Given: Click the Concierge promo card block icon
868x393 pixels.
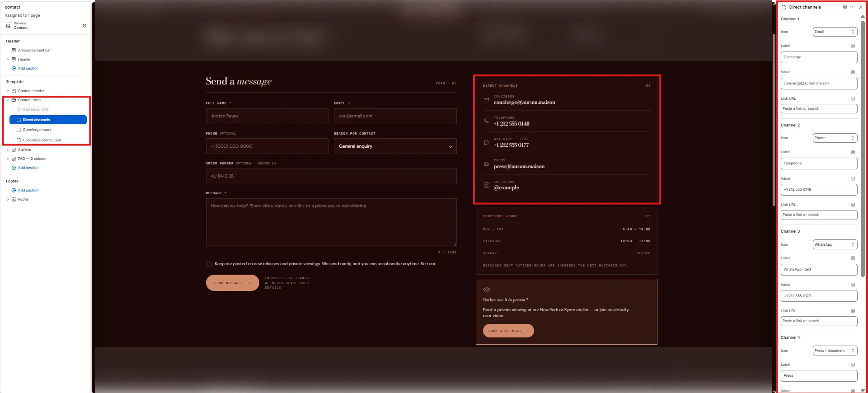Looking at the screenshot, I should 19,140.
